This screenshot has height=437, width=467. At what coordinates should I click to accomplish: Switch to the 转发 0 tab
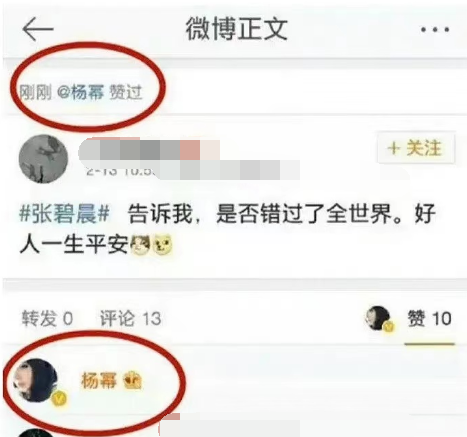click(47, 318)
